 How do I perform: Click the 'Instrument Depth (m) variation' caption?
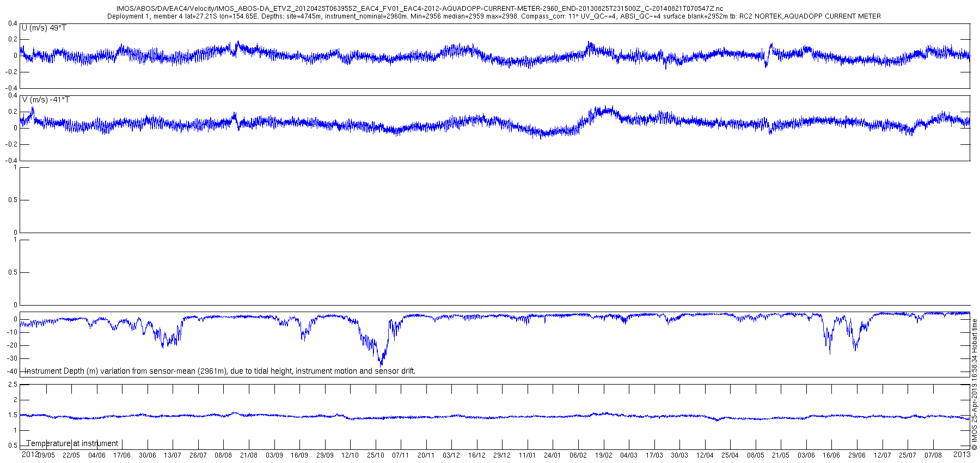click(x=220, y=371)
